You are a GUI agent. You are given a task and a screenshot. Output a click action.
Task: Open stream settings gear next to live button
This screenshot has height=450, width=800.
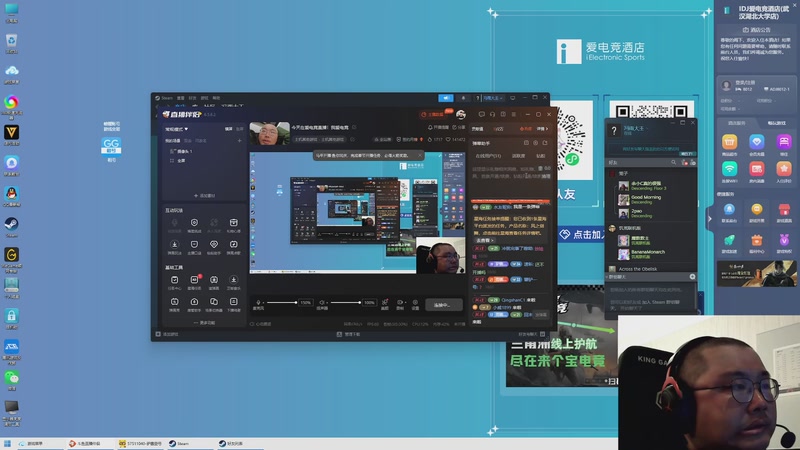point(415,303)
